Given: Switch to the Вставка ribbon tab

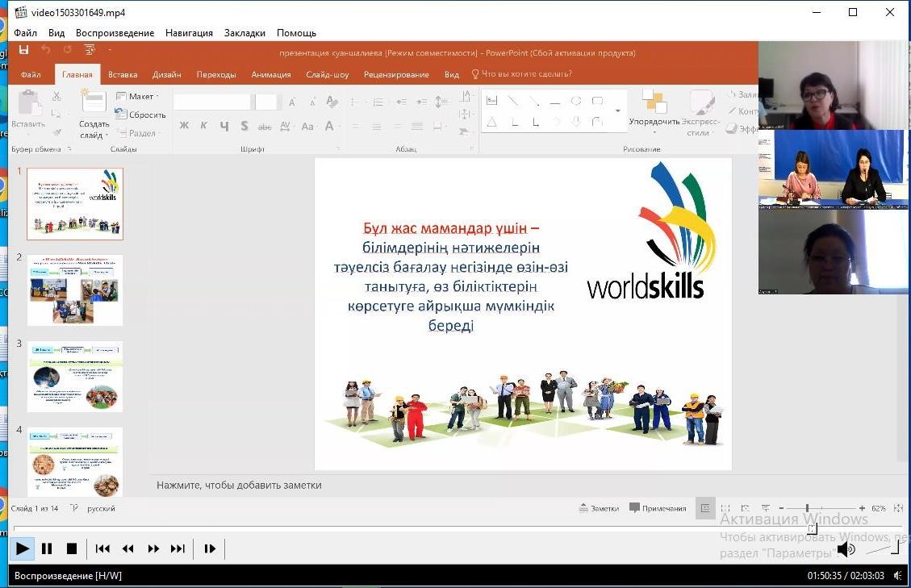Looking at the screenshot, I should [123, 74].
